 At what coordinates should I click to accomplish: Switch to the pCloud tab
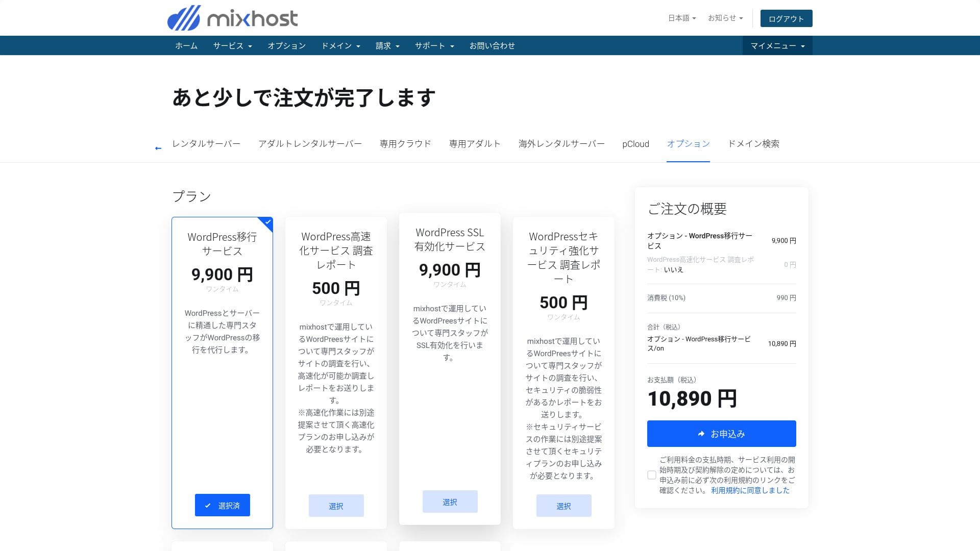[x=635, y=144]
